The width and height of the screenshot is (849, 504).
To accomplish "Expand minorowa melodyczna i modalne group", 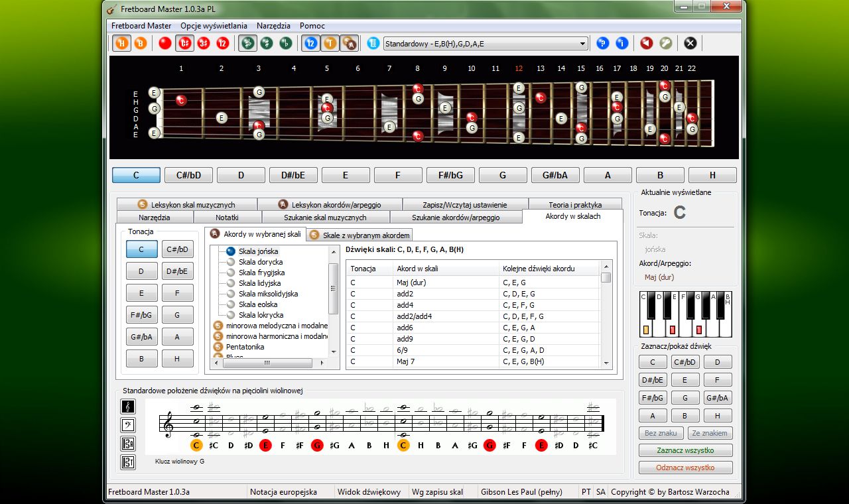I will coord(271,326).
